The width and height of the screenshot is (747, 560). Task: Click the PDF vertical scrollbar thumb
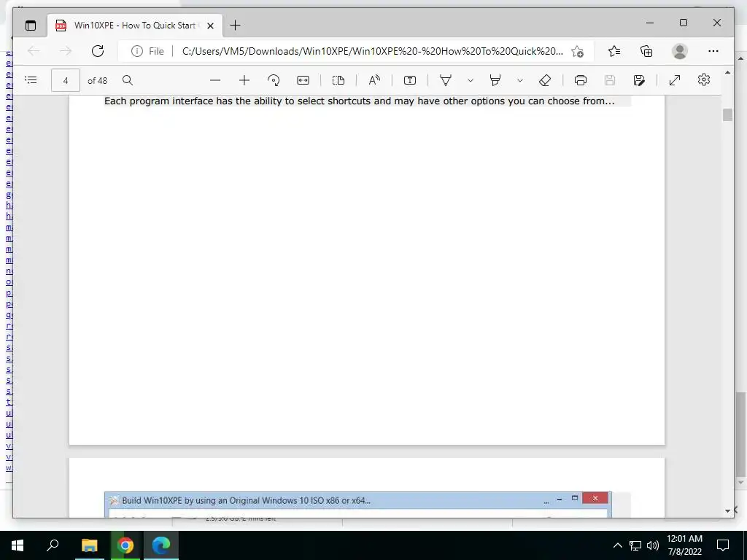[x=727, y=114]
